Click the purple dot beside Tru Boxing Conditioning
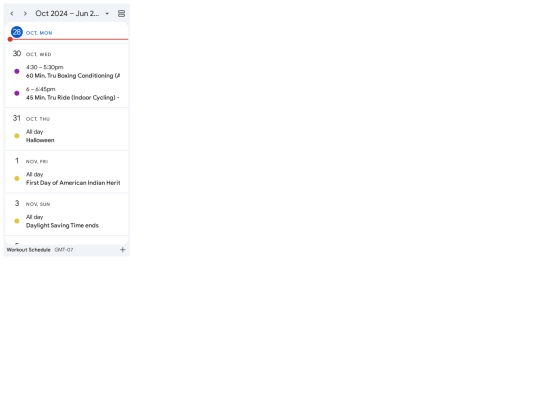 (17, 71)
